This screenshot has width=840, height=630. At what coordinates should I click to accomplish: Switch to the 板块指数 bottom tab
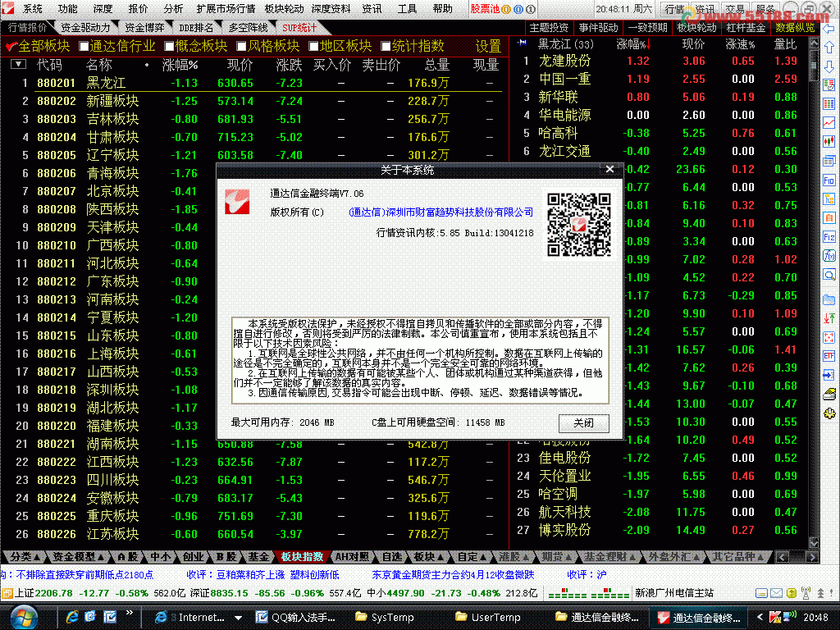pos(302,557)
